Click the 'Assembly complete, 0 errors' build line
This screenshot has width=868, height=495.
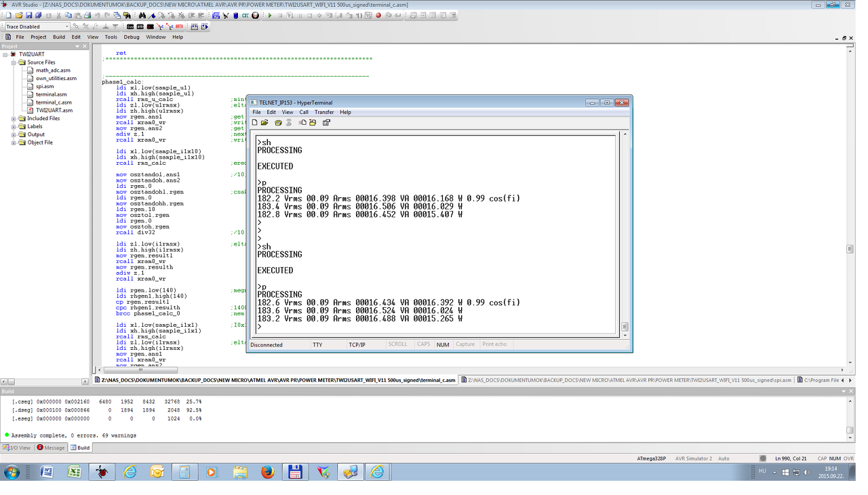click(74, 435)
